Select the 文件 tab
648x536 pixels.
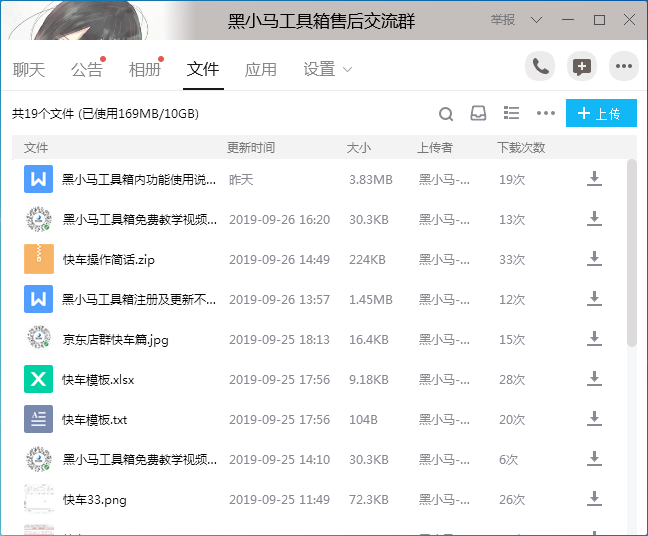click(x=203, y=69)
